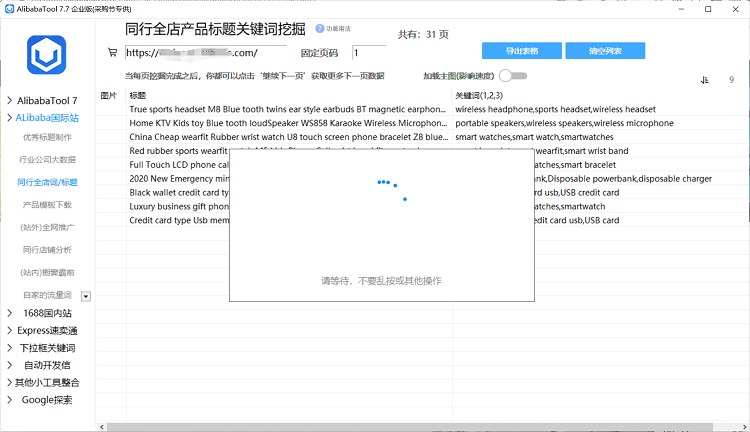Click the 关键词(1,2,3) column header
The image size is (750, 432).
[479, 95]
